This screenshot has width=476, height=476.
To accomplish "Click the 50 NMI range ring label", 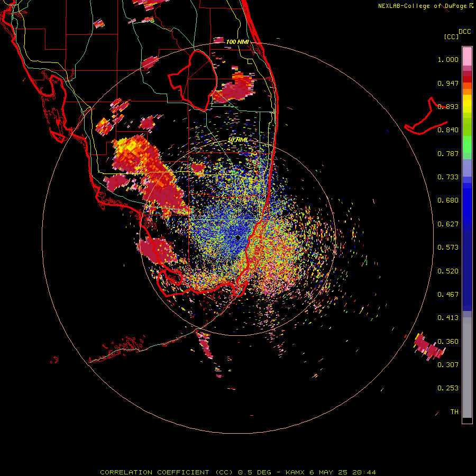I will click(237, 140).
